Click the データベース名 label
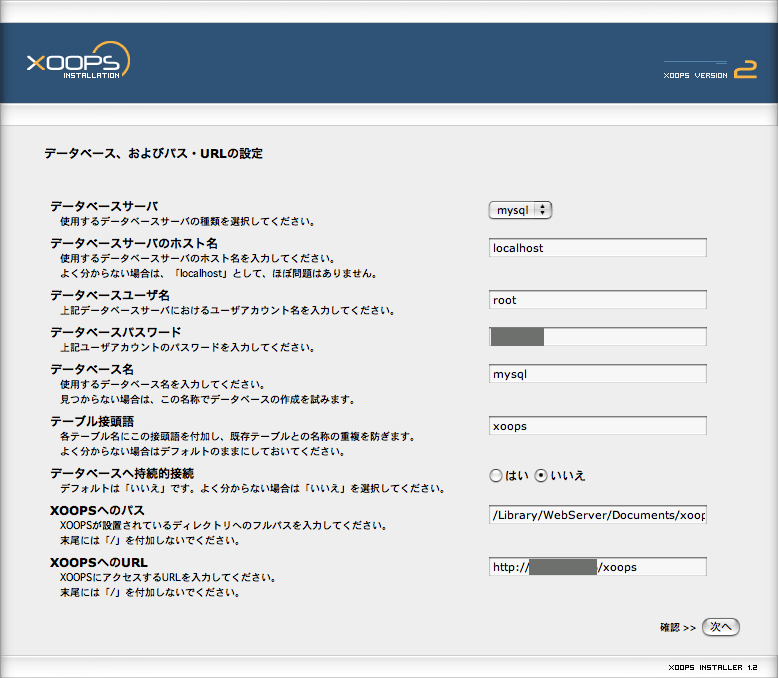This screenshot has height=678, width=778. coord(92,369)
